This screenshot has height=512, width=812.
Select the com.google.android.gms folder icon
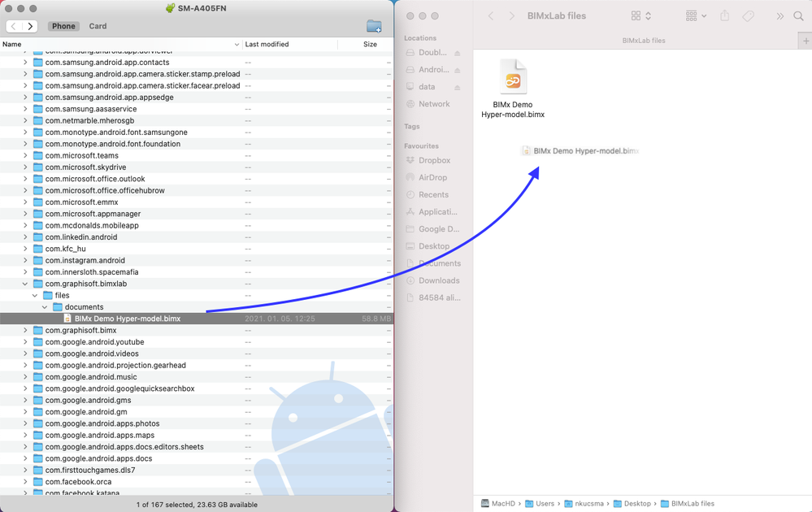pyautogui.click(x=38, y=400)
